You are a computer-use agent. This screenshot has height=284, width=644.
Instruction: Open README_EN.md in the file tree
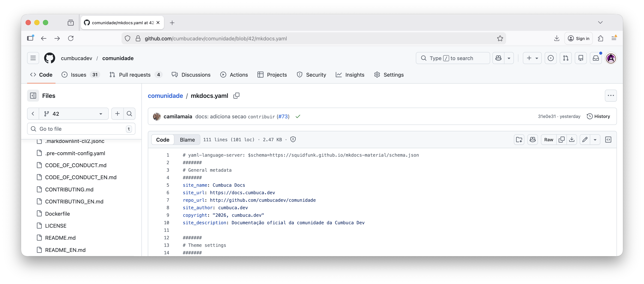[65, 250]
